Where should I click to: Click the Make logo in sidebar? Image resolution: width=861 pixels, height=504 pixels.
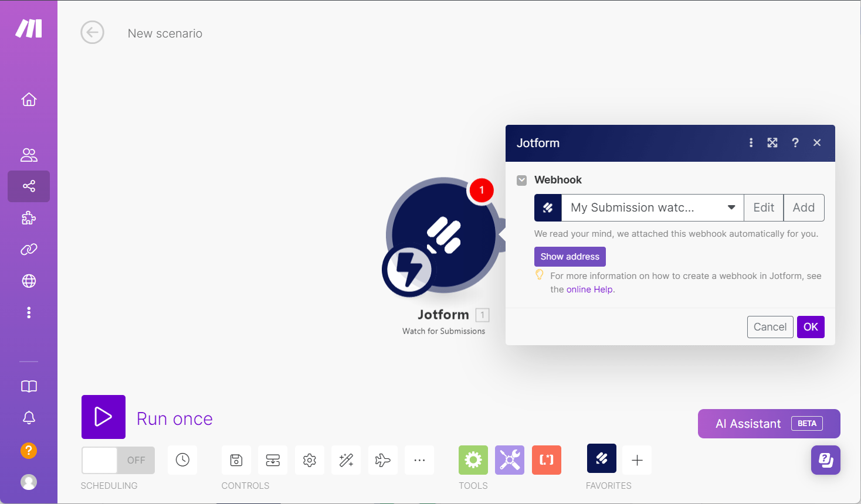(x=29, y=28)
